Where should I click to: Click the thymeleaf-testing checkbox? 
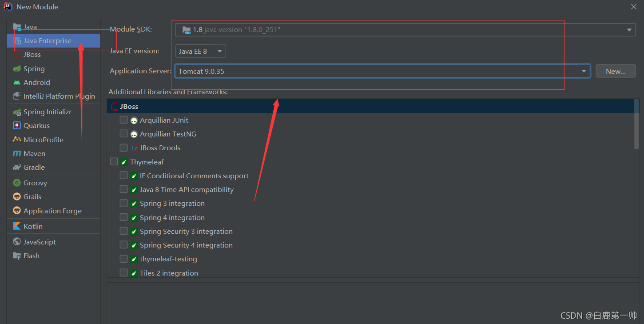pyautogui.click(x=124, y=259)
